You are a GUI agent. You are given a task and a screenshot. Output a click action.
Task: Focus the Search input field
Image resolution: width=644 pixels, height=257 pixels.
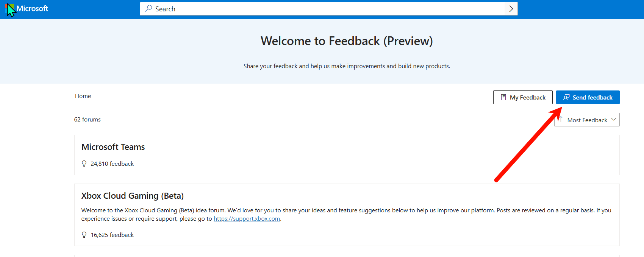pos(329,9)
